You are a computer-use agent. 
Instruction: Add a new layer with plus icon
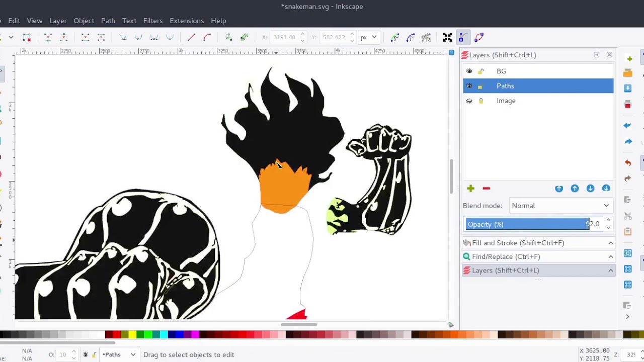470,189
